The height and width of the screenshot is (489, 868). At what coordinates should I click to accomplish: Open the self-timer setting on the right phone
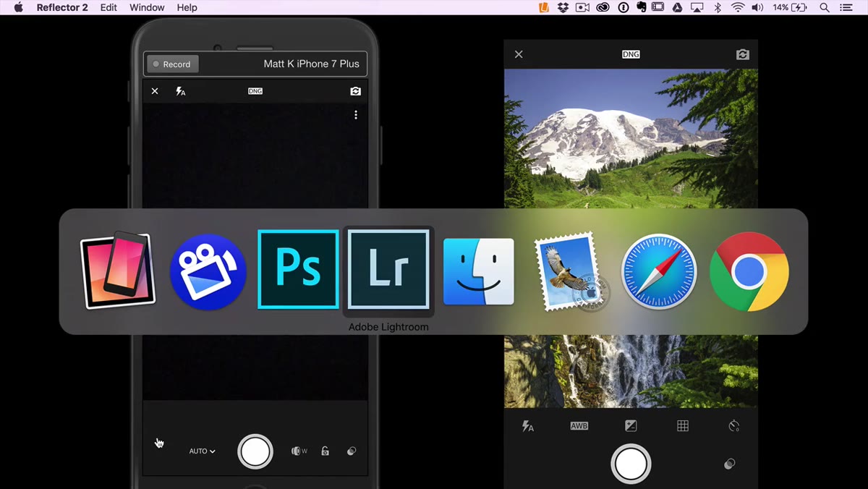pyautogui.click(x=734, y=426)
